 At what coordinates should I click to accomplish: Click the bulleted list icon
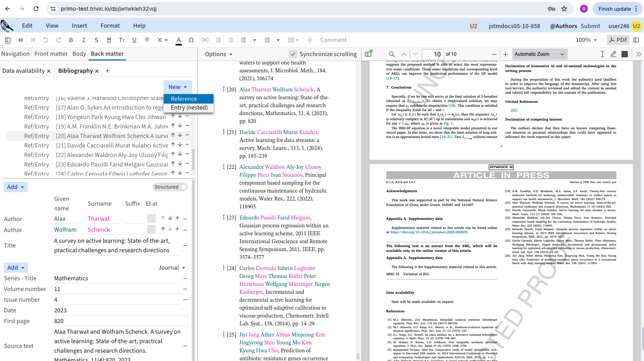[244, 40]
